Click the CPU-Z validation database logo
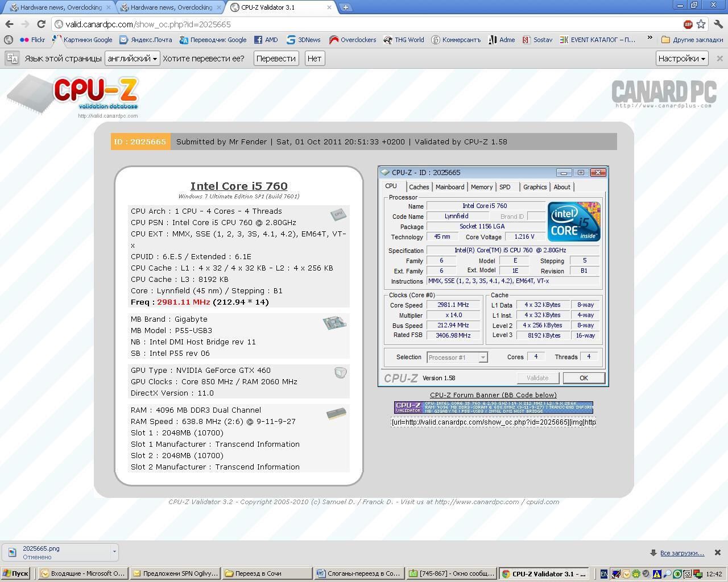 pos(73,94)
